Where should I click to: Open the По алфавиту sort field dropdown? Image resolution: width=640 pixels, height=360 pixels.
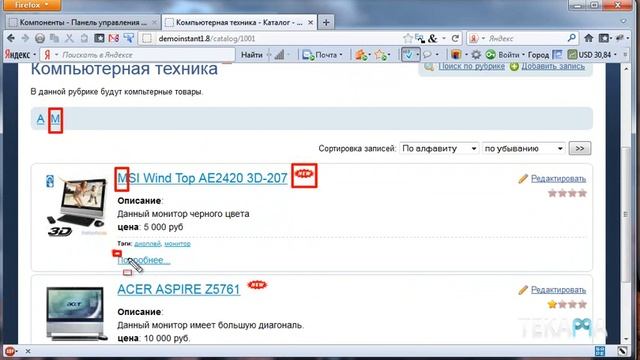point(439,149)
